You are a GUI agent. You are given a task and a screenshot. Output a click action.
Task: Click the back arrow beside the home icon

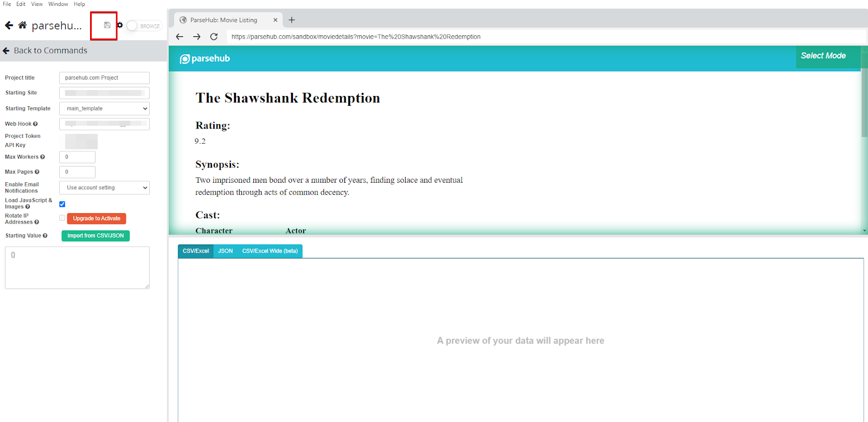point(9,25)
